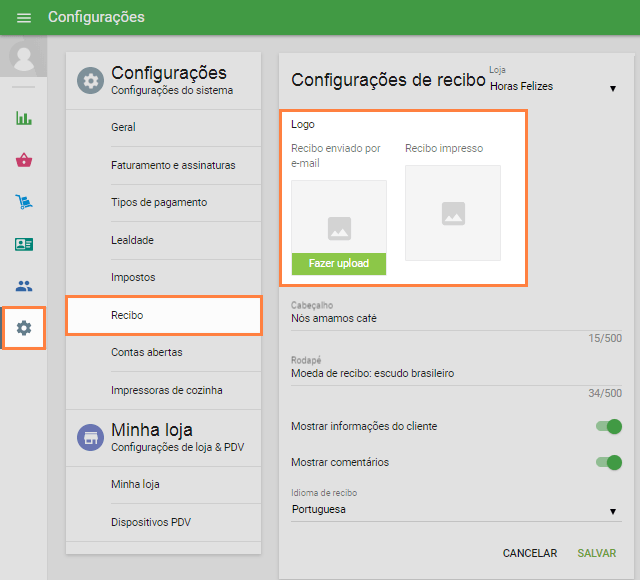The width and height of the screenshot is (640, 580).
Task: Open the employees ID card icon
Action: point(24,244)
